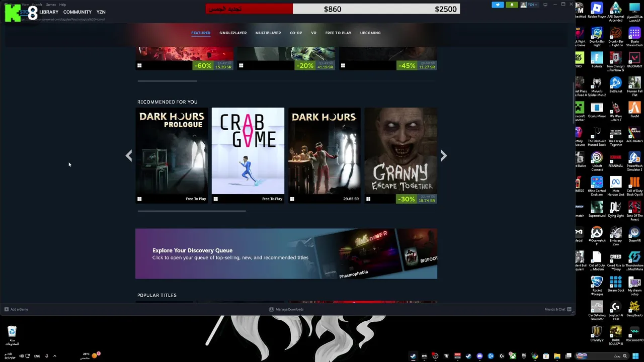
Task: Open Marvel's Spider-Man 2 desktop icon
Action: (597, 86)
